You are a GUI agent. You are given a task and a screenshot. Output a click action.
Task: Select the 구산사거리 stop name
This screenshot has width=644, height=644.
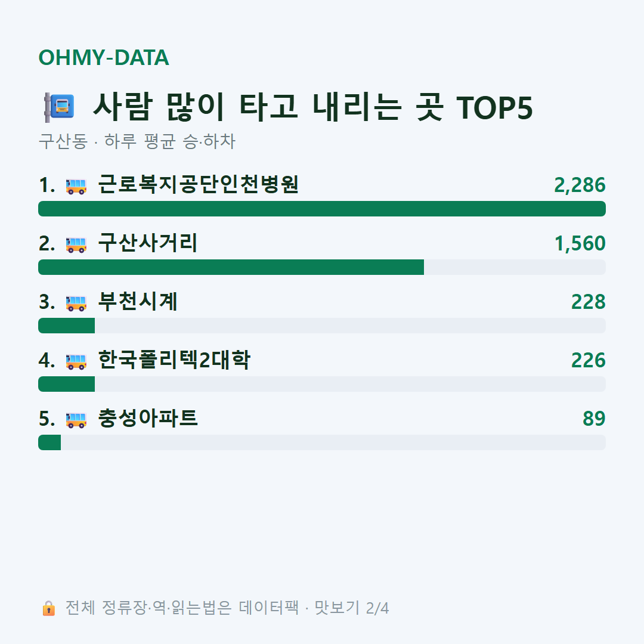[x=148, y=243]
